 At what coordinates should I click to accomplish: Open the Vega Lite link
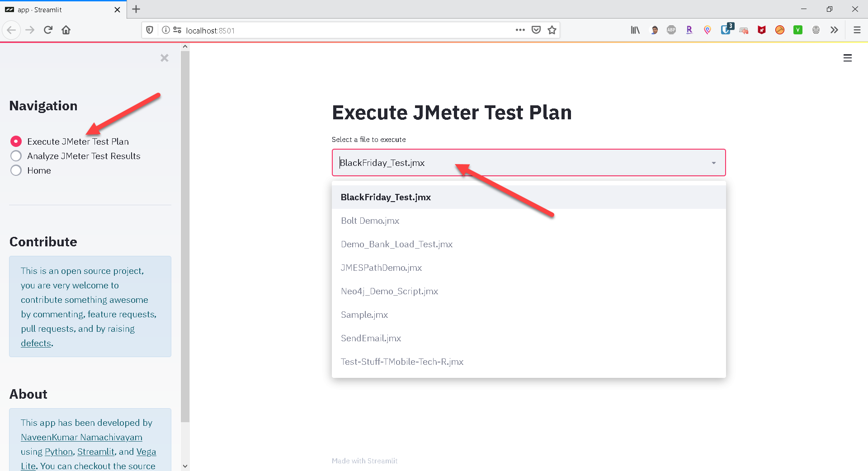(146, 452)
